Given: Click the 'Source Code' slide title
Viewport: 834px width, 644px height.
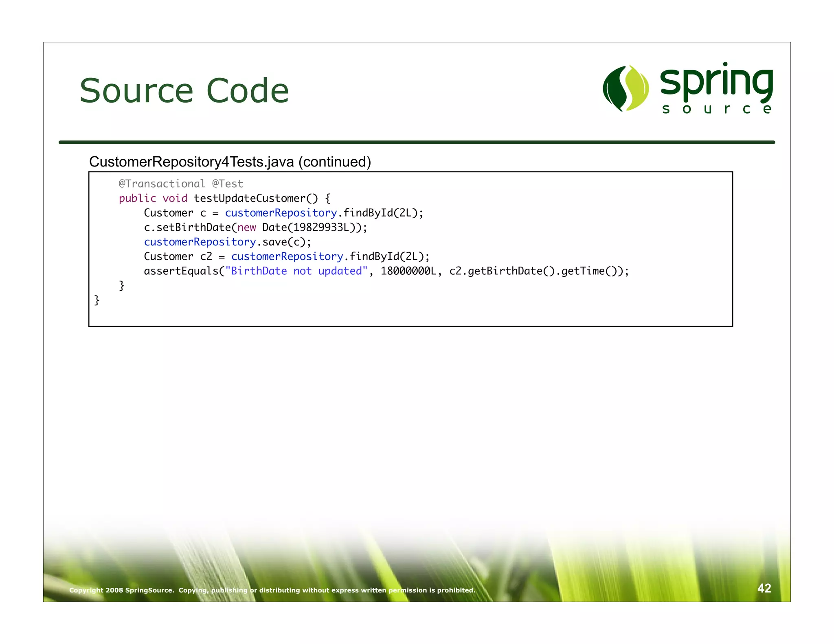Looking at the screenshot, I should [184, 90].
